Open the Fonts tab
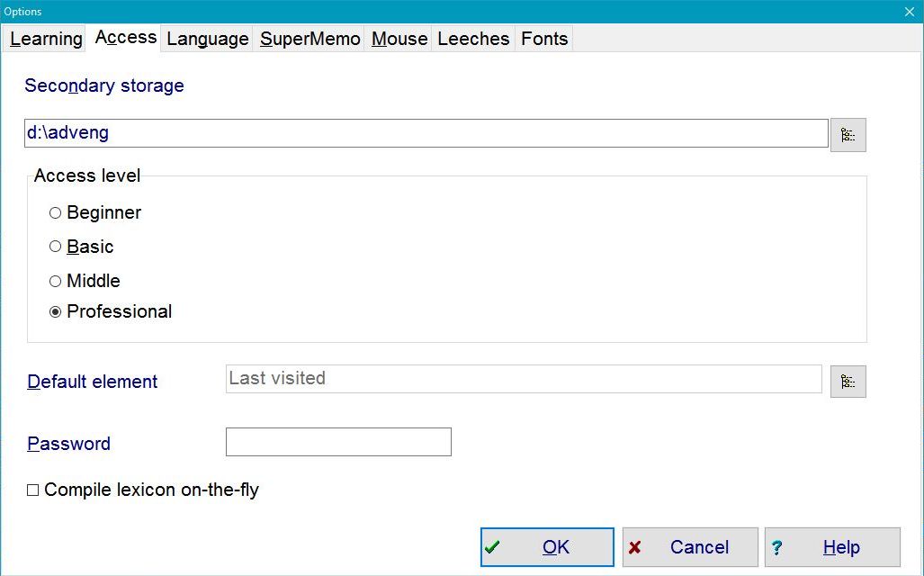The image size is (924, 576). pos(544,39)
